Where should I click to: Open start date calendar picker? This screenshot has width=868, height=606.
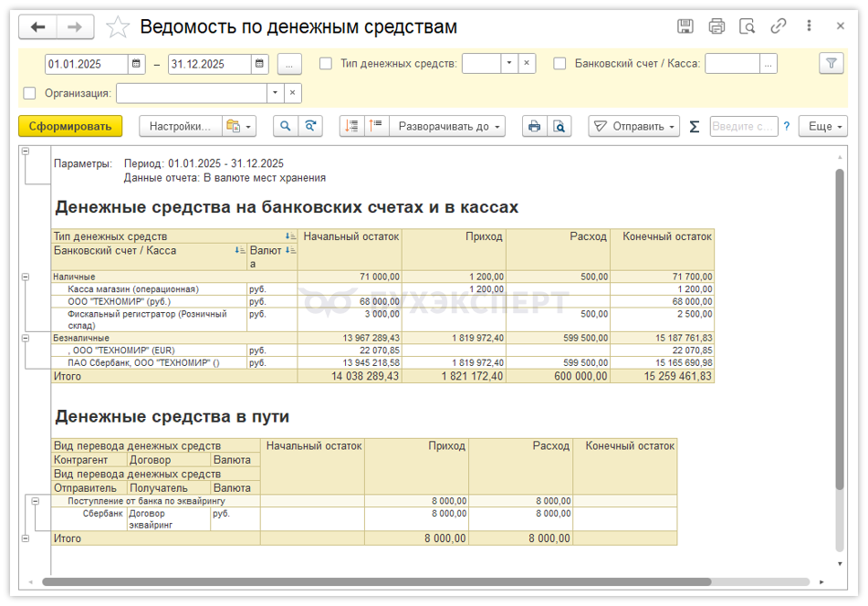tap(137, 64)
